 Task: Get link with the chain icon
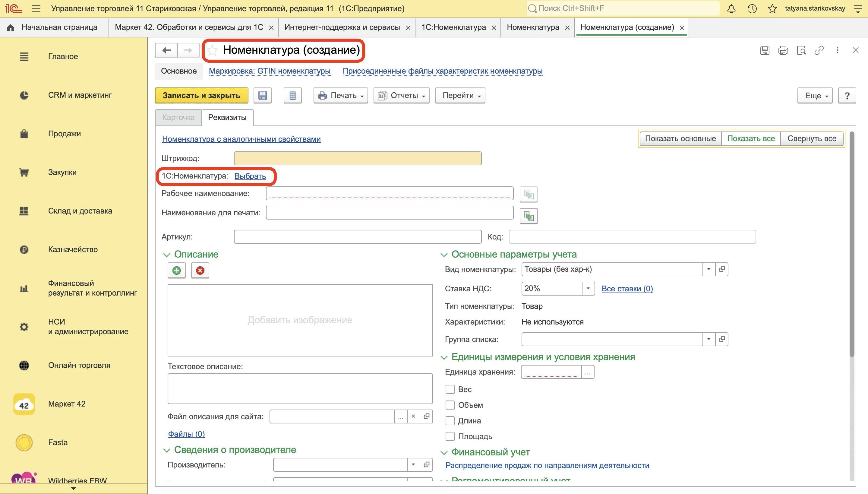click(x=819, y=51)
